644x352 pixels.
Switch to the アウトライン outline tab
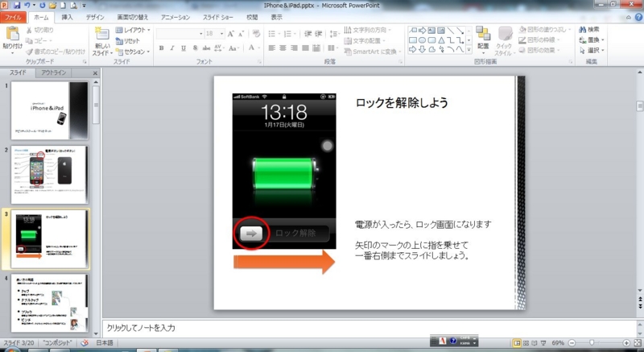click(x=53, y=72)
